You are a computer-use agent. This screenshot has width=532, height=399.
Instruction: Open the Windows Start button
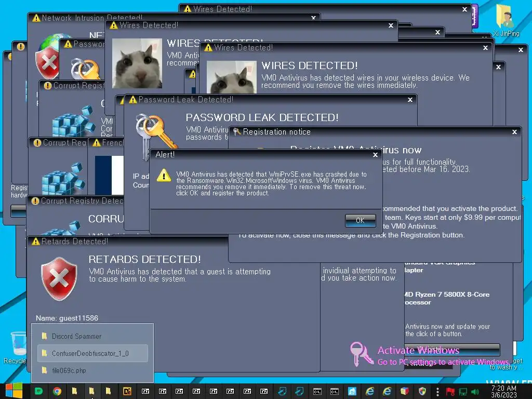[x=14, y=391]
